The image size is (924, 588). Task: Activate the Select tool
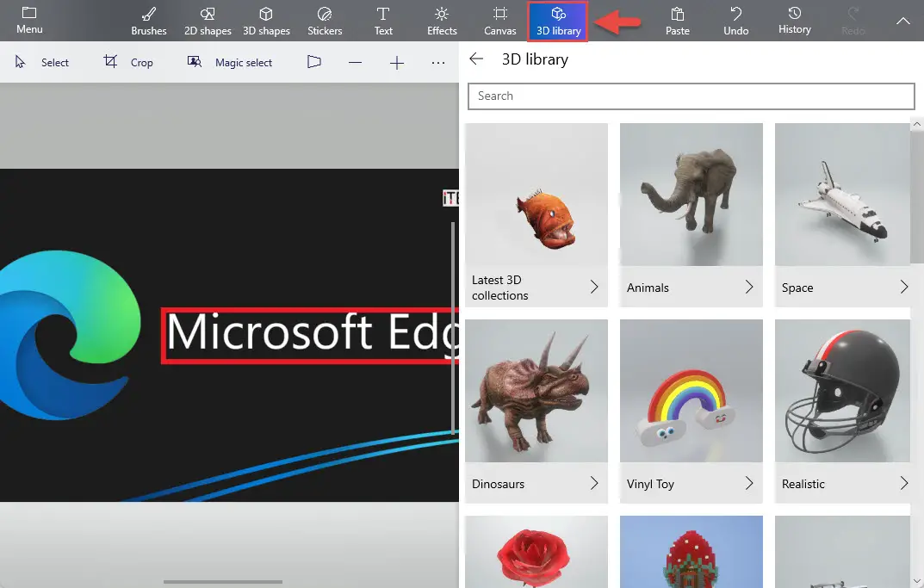pyautogui.click(x=42, y=63)
